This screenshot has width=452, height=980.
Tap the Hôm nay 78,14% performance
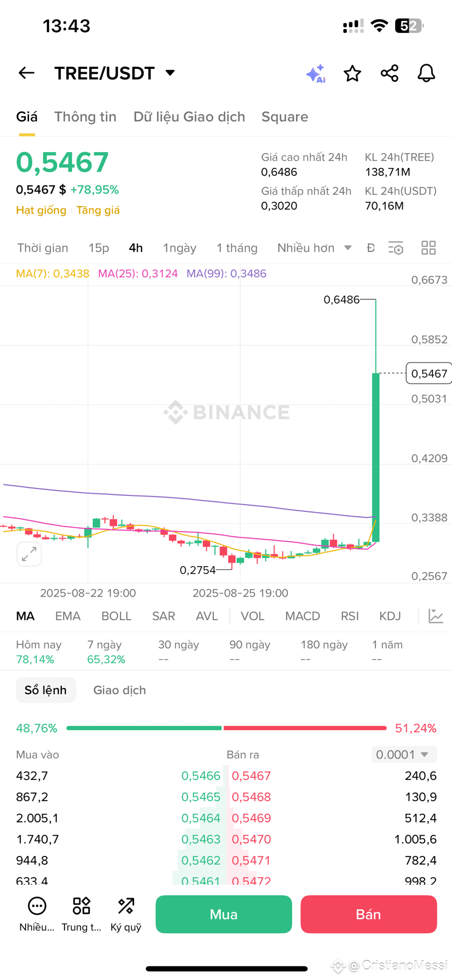[38, 652]
